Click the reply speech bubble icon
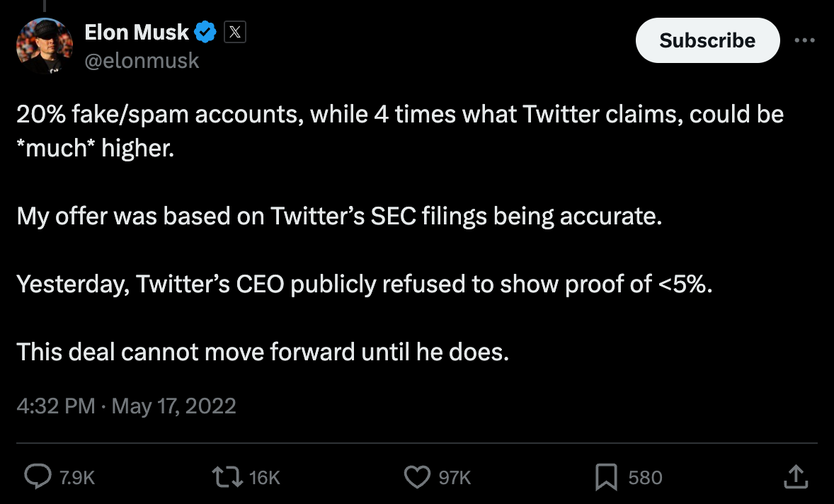Image resolution: width=834 pixels, height=504 pixels. tap(37, 477)
